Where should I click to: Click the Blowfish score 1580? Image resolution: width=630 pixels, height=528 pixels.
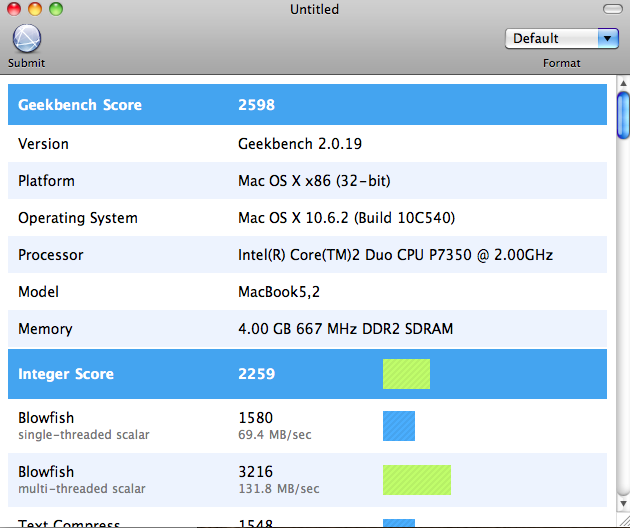pyautogui.click(x=256, y=418)
